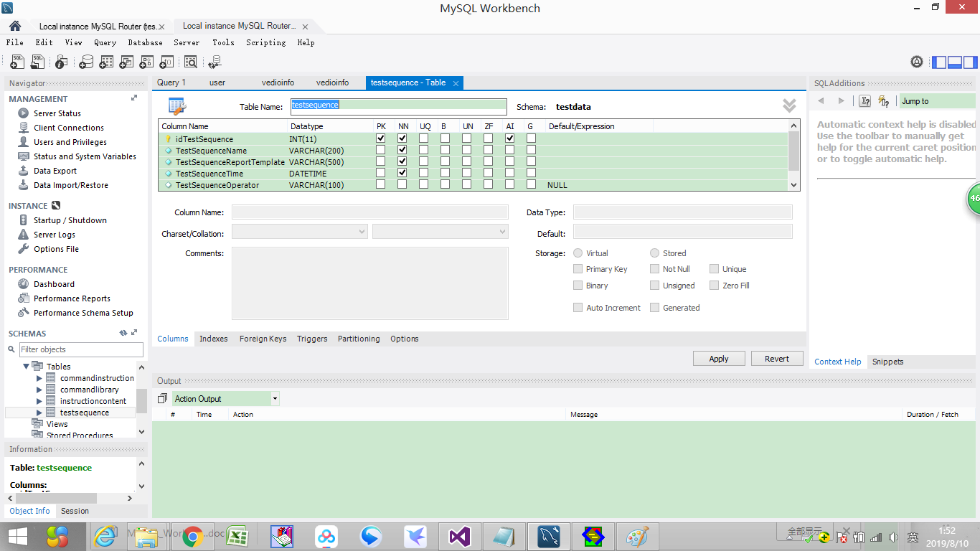Select the Stored storage radio button

click(x=655, y=253)
